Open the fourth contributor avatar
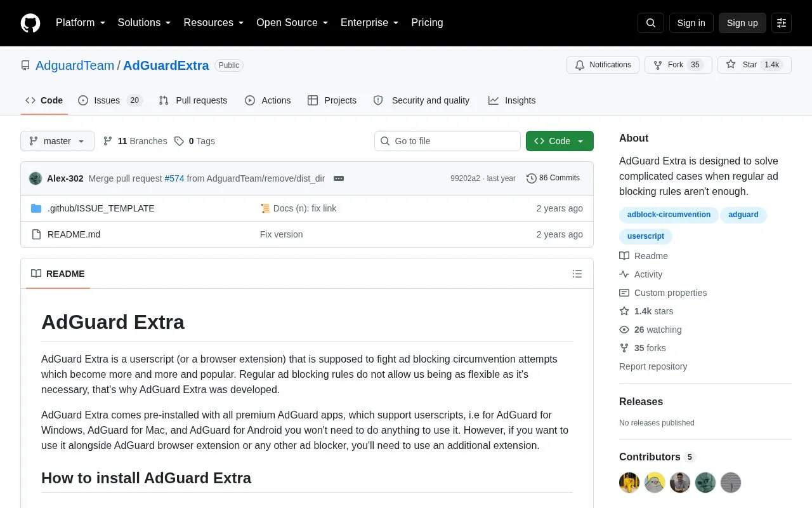 (705, 483)
